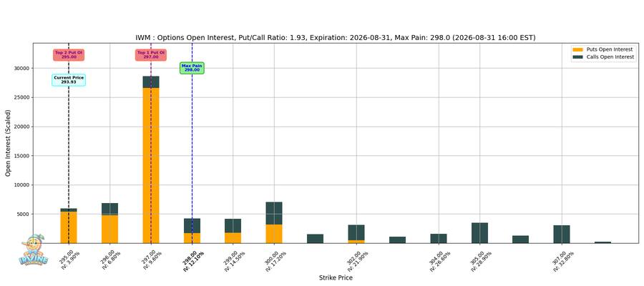Click the calls bar between 305.00 and 307.00
The width and height of the screenshot is (644, 286).
[520, 240]
